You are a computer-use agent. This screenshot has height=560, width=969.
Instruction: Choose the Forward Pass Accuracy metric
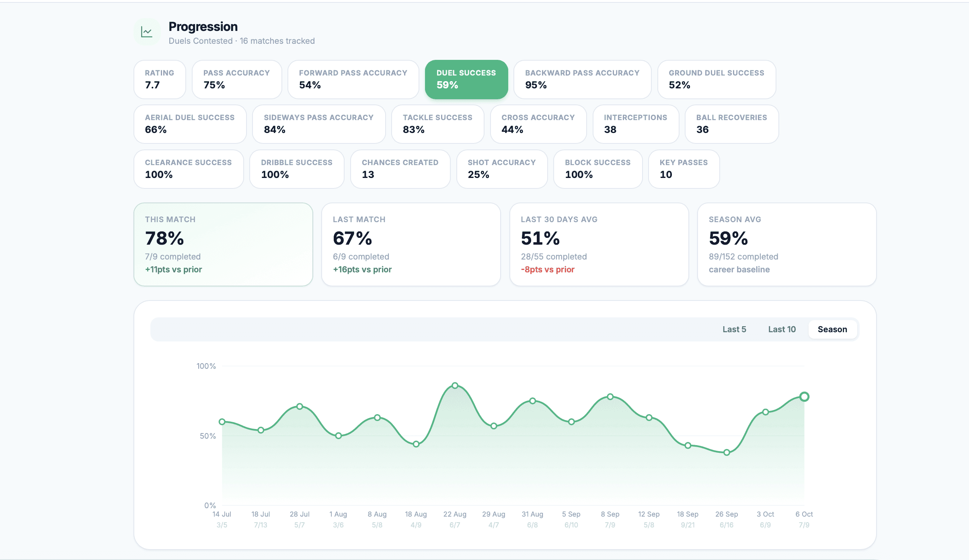pyautogui.click(x=353, y=80)
